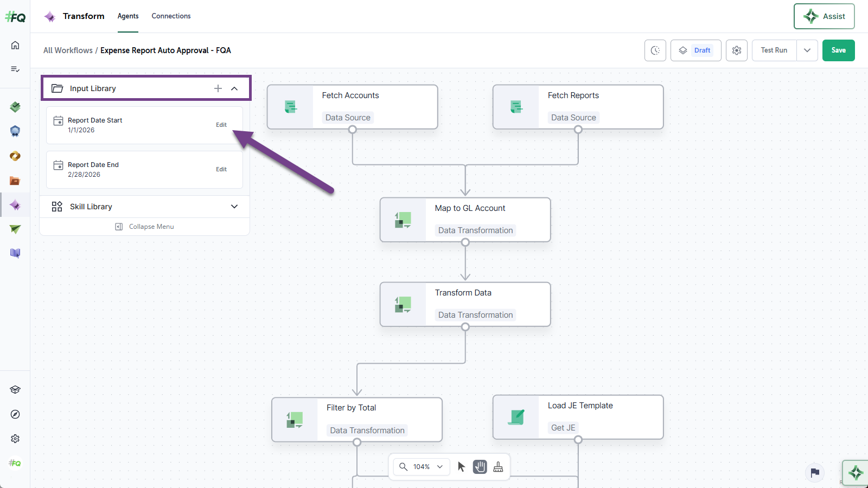Click the canvas clean-up broom tool
The image size is (868, 488).
pyautogui.click(x=498, y=467)
